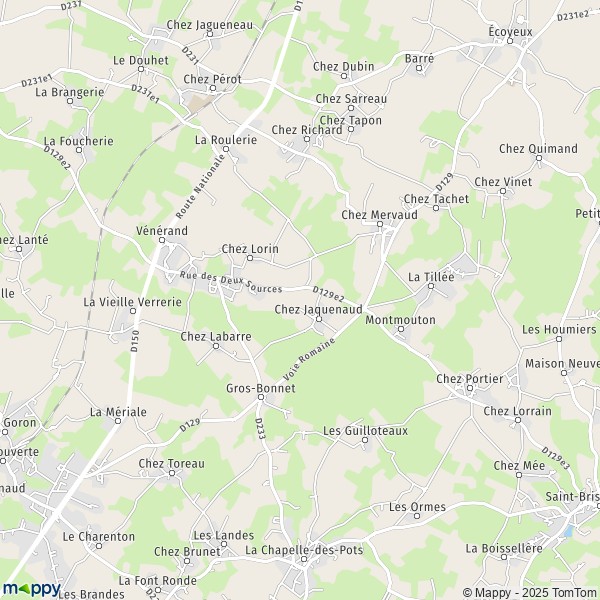Click the Chez Toreau place marker

tap(172, 473)
